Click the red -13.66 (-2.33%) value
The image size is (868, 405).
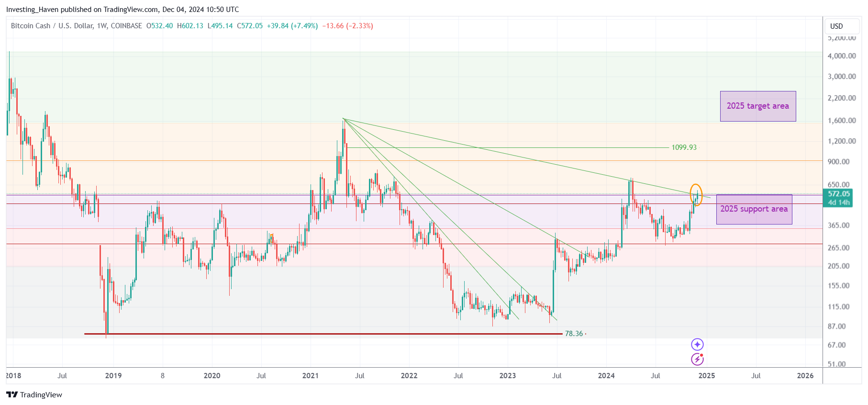click(347, 26)
